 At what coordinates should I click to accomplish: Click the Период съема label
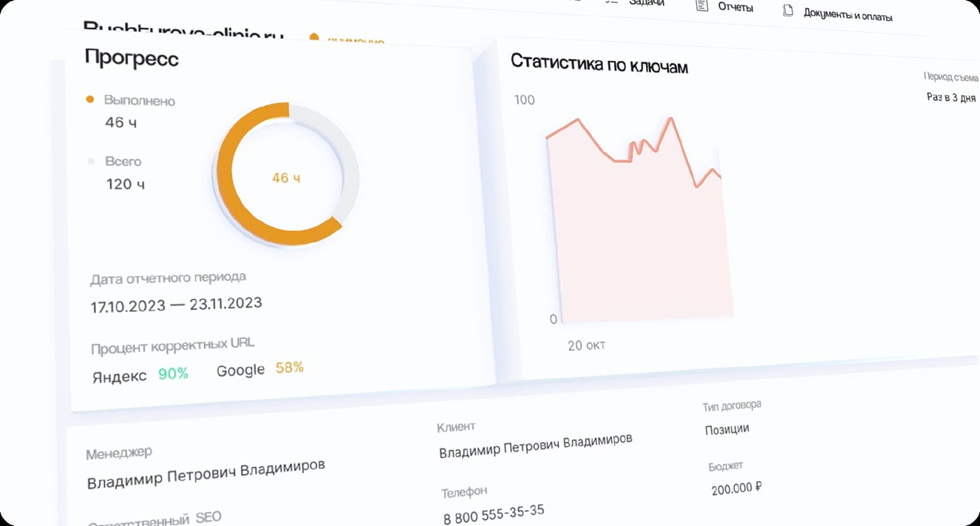click(x=951, y=77)
